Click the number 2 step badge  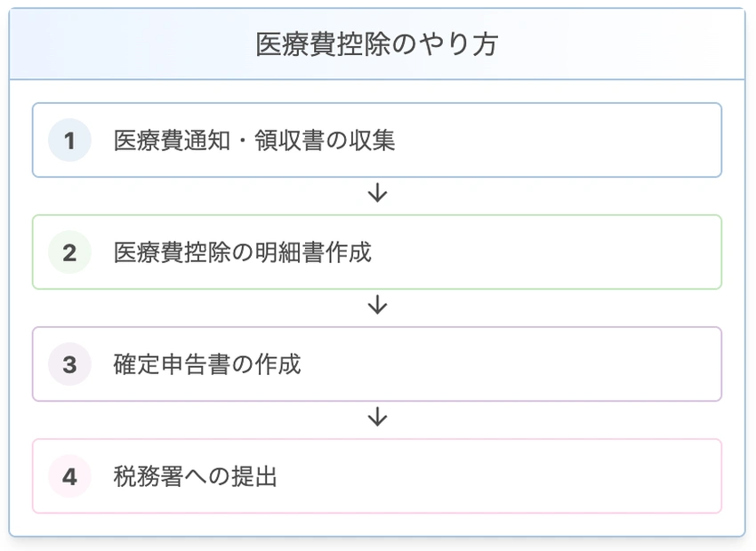click(x=69, y=252)
